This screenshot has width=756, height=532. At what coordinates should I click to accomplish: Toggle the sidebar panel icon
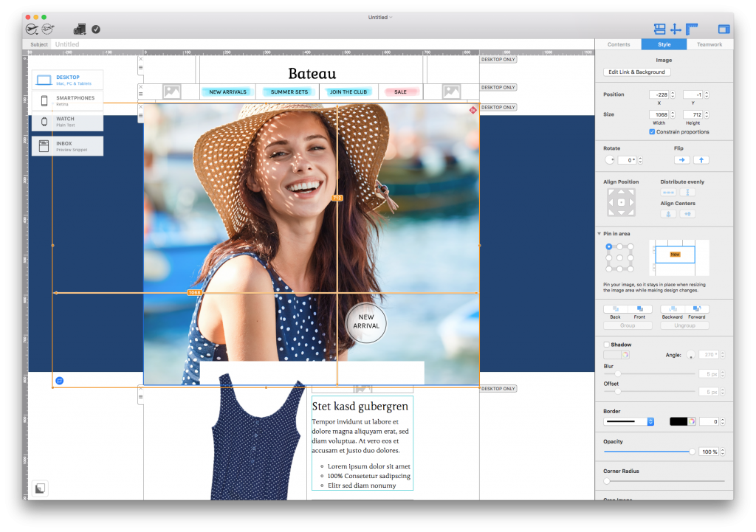pyautogui.click(x=724, y=30)
